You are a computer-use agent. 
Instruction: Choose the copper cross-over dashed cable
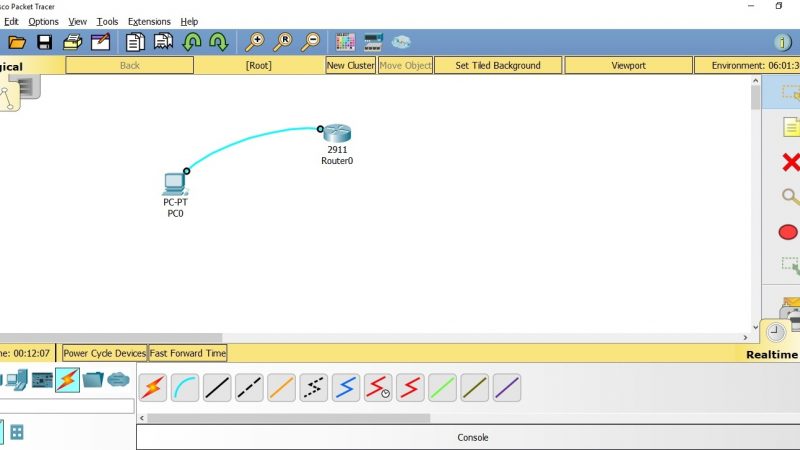(249, 388)
